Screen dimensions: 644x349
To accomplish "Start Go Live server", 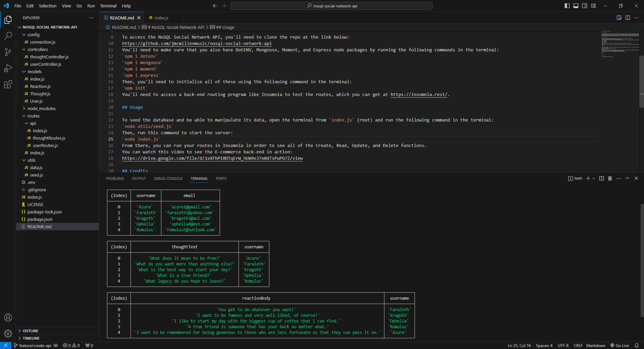I will pyautogui.click(x=620, y=345).
